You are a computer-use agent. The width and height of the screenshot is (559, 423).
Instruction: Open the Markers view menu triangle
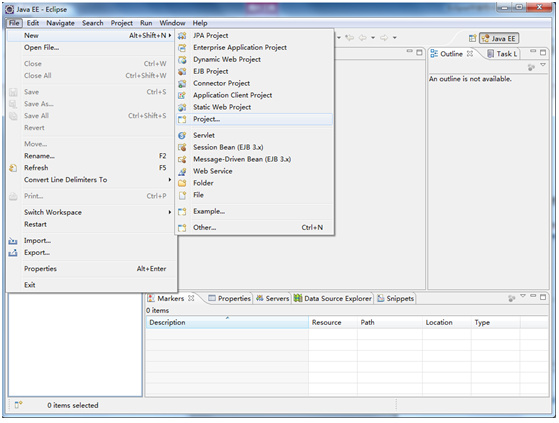(x=523, y=296)
